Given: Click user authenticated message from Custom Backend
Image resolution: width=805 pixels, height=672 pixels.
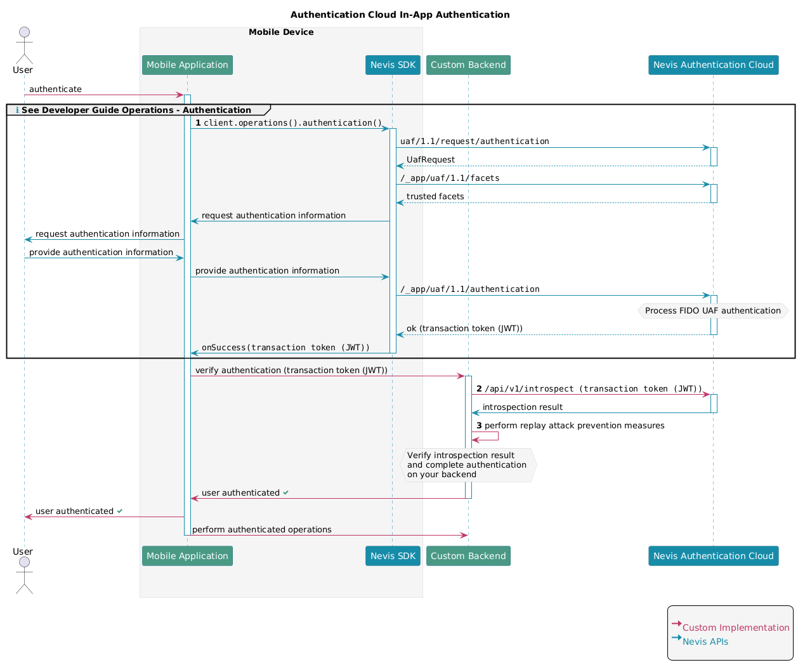Looking at the screenshot, I should click(x=240, y=493).
